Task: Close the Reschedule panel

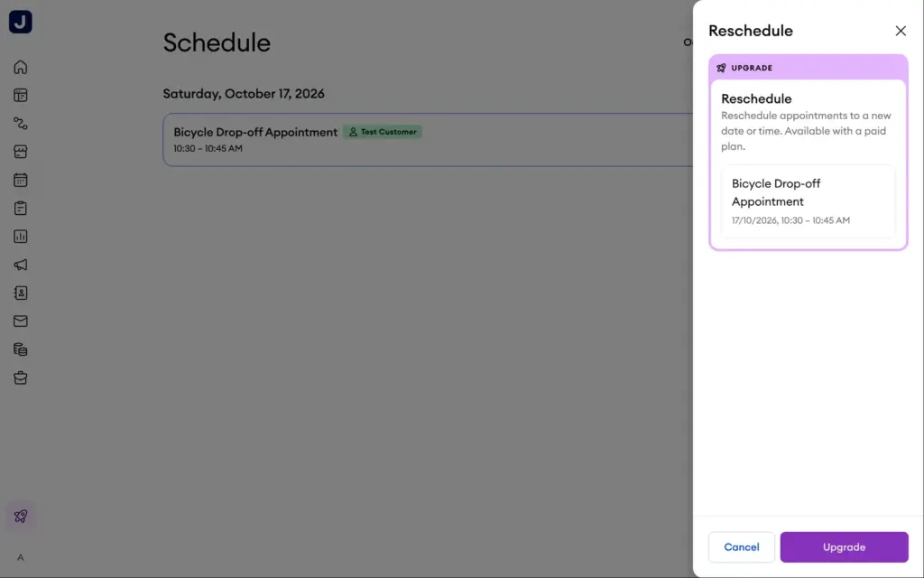Action: [x=901, y=31]
